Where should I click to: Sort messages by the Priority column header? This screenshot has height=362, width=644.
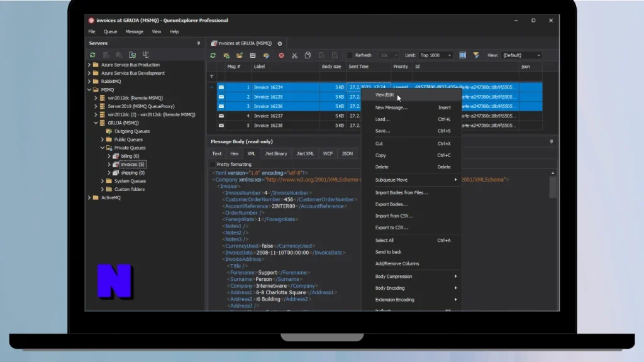401,67
